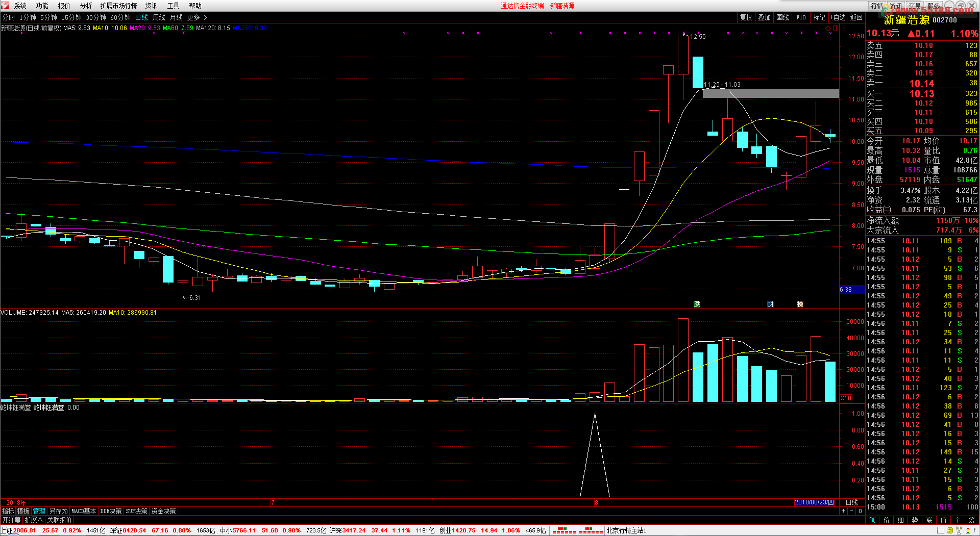Toggle 开弹幕 danmaku button
Viewport: 980px width, 536px height.
[11, 520]
